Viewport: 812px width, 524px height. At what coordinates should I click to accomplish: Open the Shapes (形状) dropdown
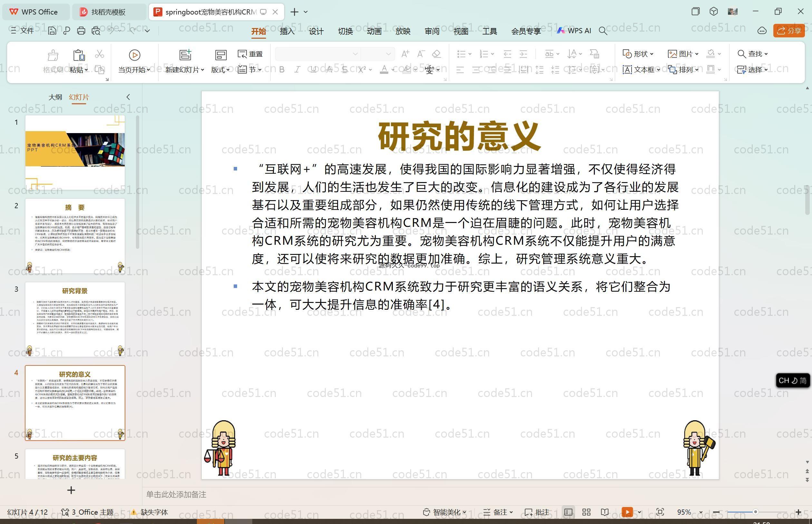638,54
